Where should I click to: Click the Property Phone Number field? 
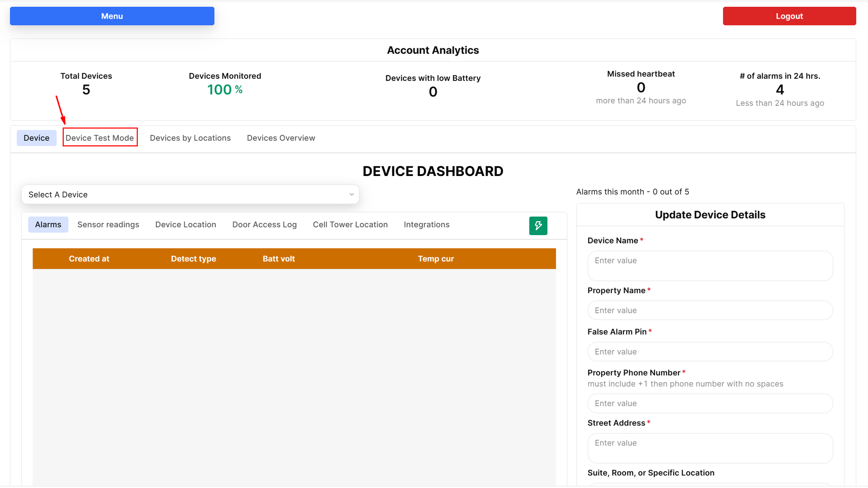coord(710,403)
